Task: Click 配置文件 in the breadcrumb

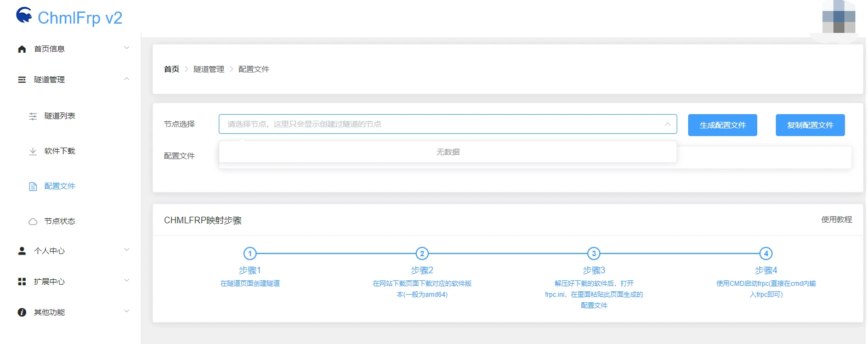Action: tap(254, 69)
